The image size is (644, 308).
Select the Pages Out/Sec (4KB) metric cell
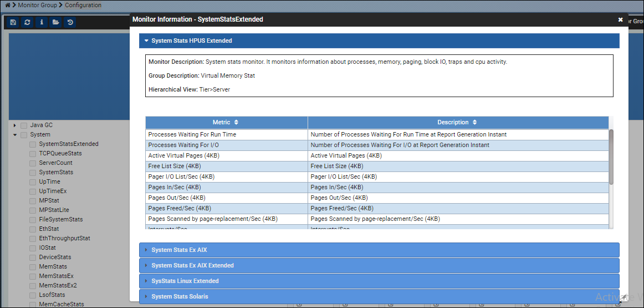point(227,198)
